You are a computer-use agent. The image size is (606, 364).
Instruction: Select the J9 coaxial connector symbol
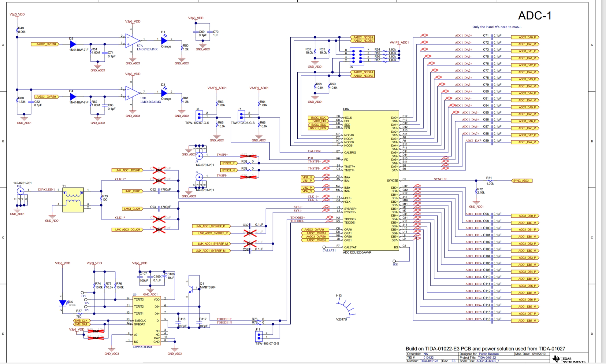[x=199, y=177]
